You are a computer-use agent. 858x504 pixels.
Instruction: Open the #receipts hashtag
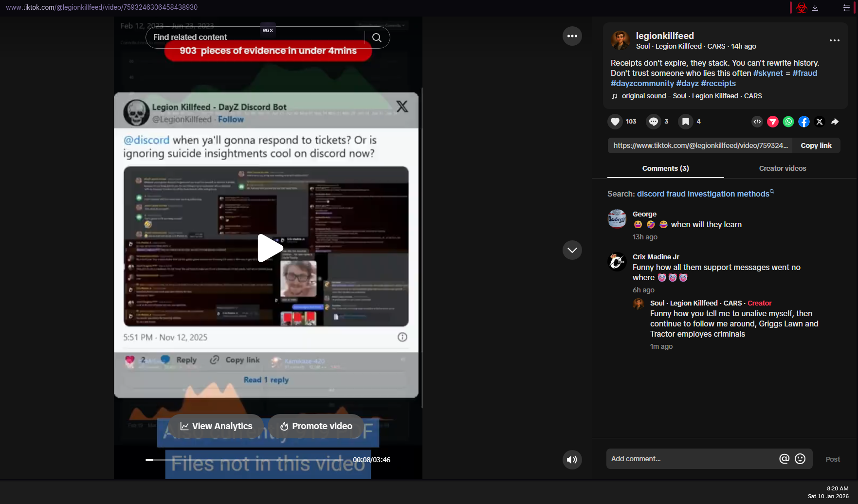(x=718, y=83)
